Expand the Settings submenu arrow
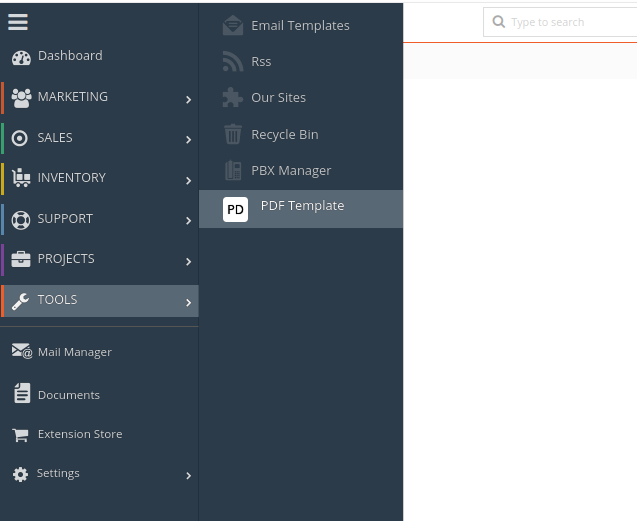Image resolution: width=637 pixels, height=521 pixels. (x=188, y=475)
